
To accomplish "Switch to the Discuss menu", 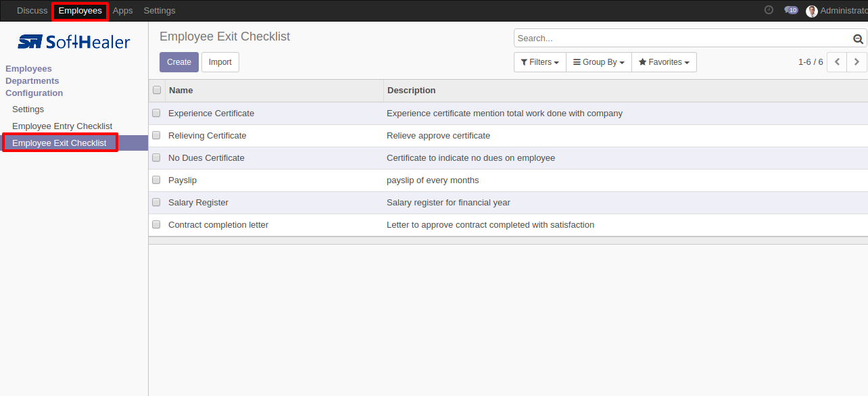I will pyautogui.click(x=32, y=11).
